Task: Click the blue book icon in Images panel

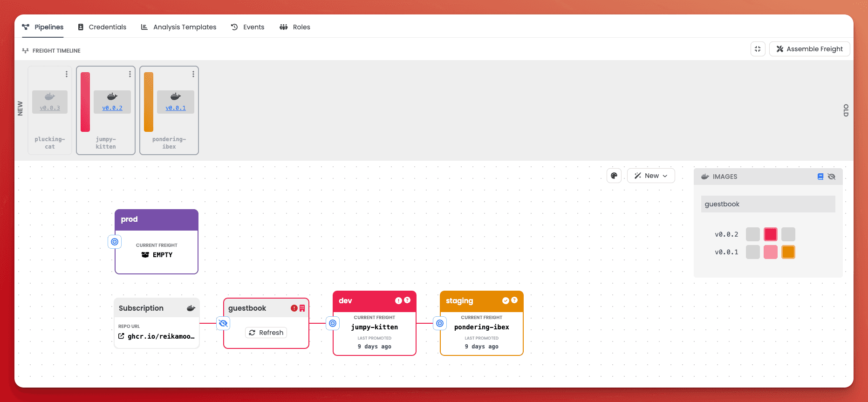Action: [820, 177]
